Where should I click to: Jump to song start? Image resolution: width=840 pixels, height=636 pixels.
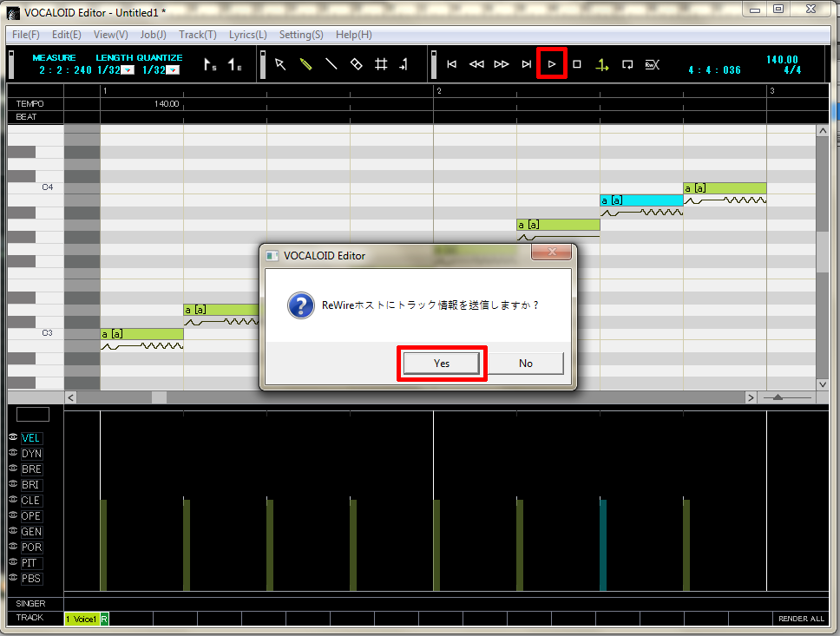click(451, 64)
